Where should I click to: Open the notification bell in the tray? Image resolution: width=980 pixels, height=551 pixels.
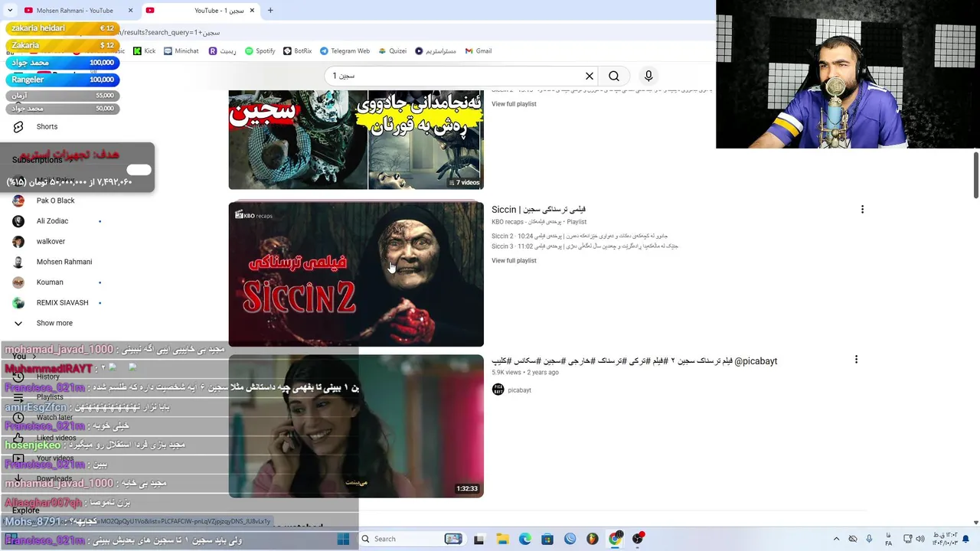click(x=967, y=539)
